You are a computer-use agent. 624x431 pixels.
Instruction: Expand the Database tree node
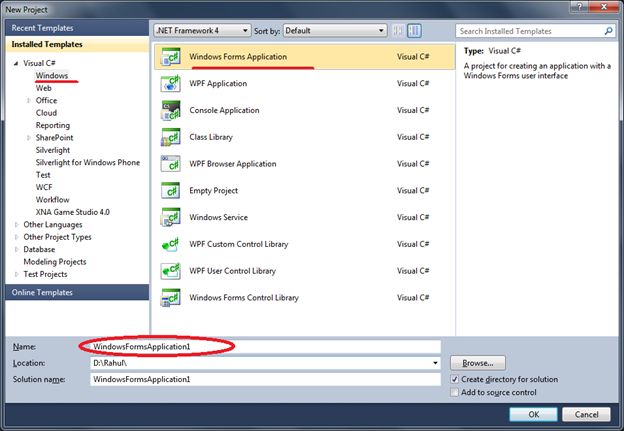[16, 250]
